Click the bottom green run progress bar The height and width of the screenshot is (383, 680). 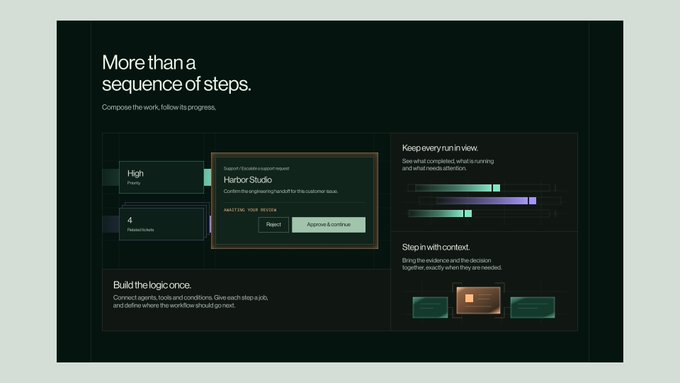coord(440,213)
